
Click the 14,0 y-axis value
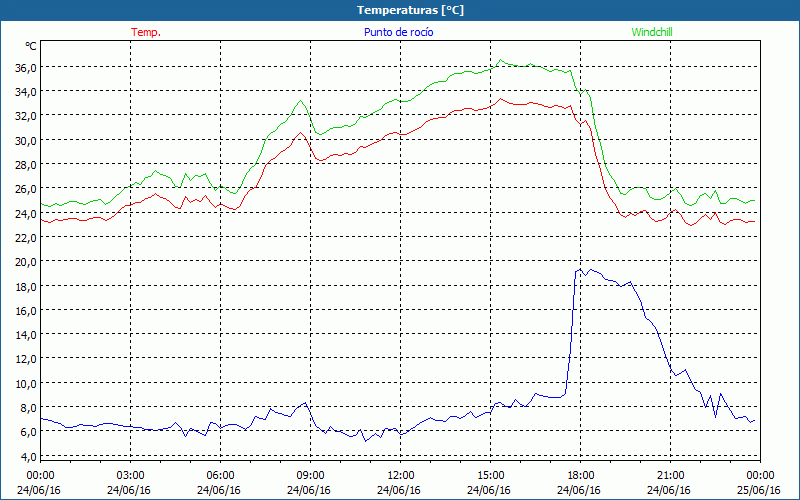click(26, 335)
